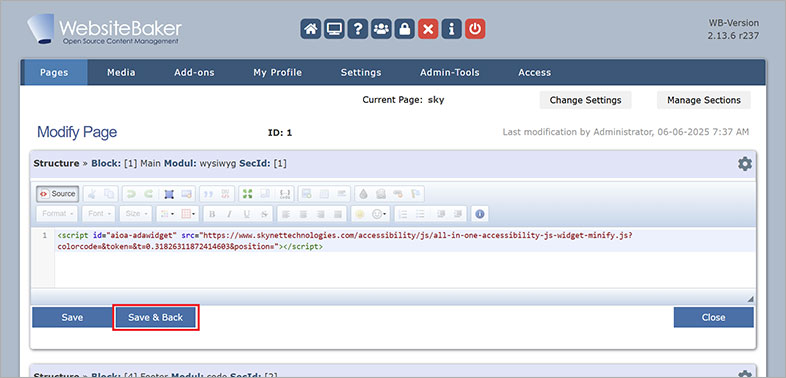Open the Media tab
786x378 pixels.
pyautogui.click(x=121, y=72)
